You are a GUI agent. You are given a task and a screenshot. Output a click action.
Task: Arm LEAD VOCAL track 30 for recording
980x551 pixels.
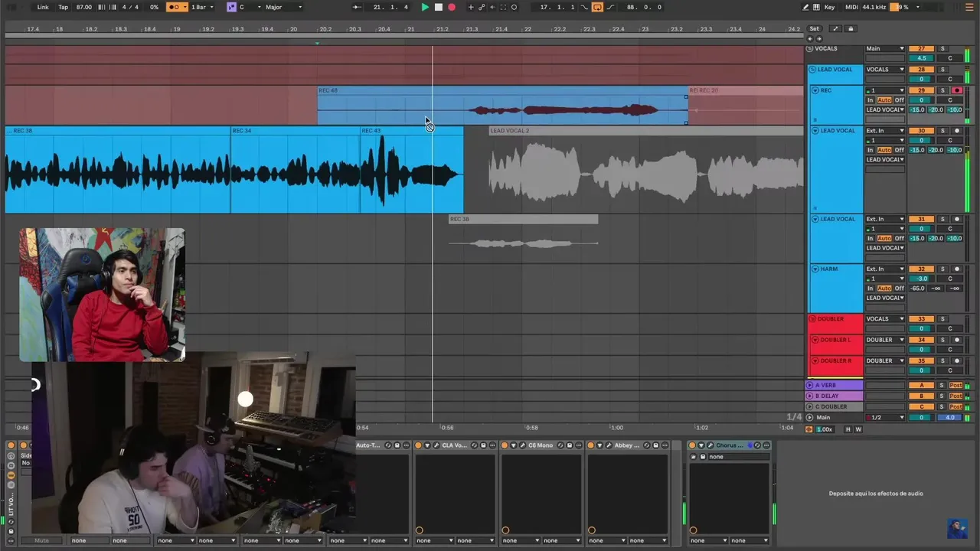click(x=956, y=131)
